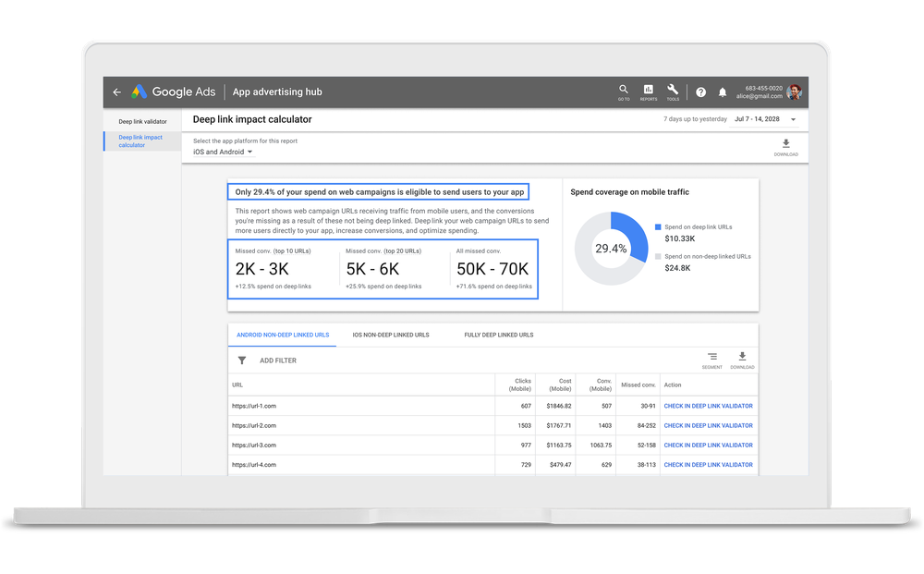Open the Reports icon in header
The image size is (924, 574).
pos(649,91)
